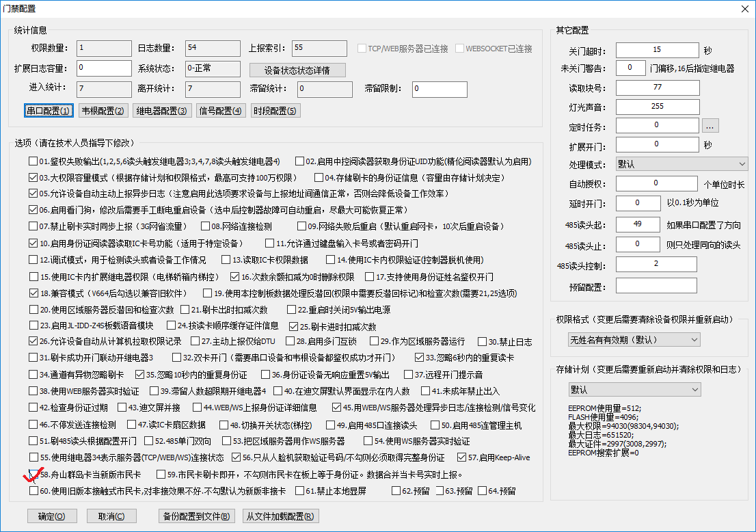Enable 28.启用多门互锁 checkbox
The width and height of the screenshot is (756, 532).
click(x=290, y=341)
